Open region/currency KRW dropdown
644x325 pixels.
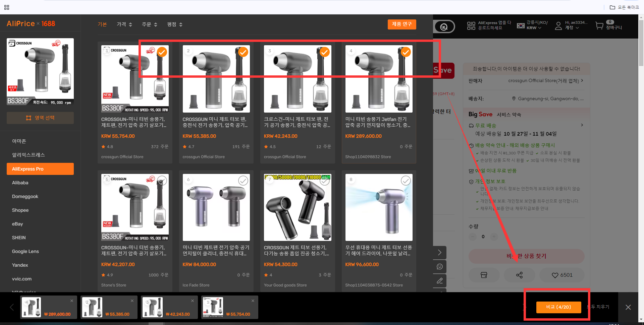(x=533, y=25)
